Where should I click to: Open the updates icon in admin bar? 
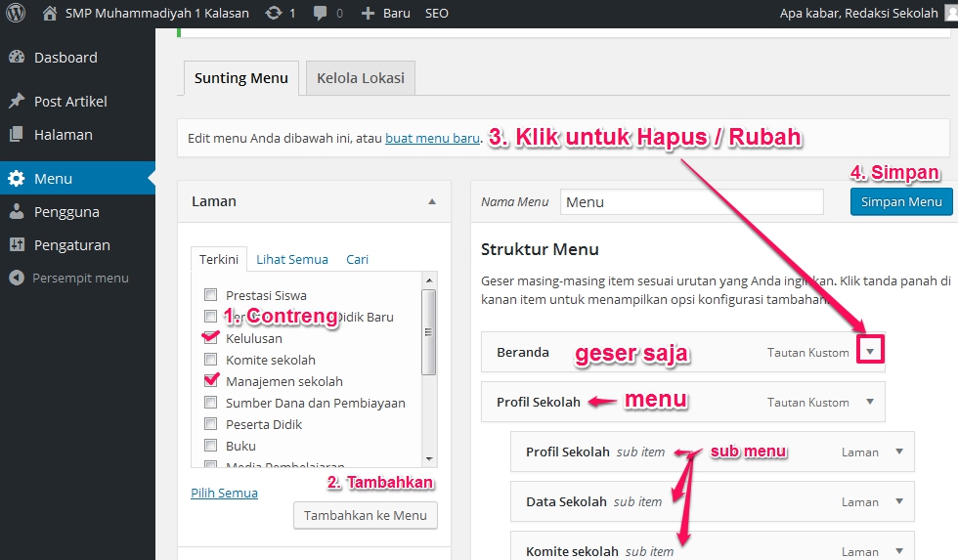[x=275, y=14]
